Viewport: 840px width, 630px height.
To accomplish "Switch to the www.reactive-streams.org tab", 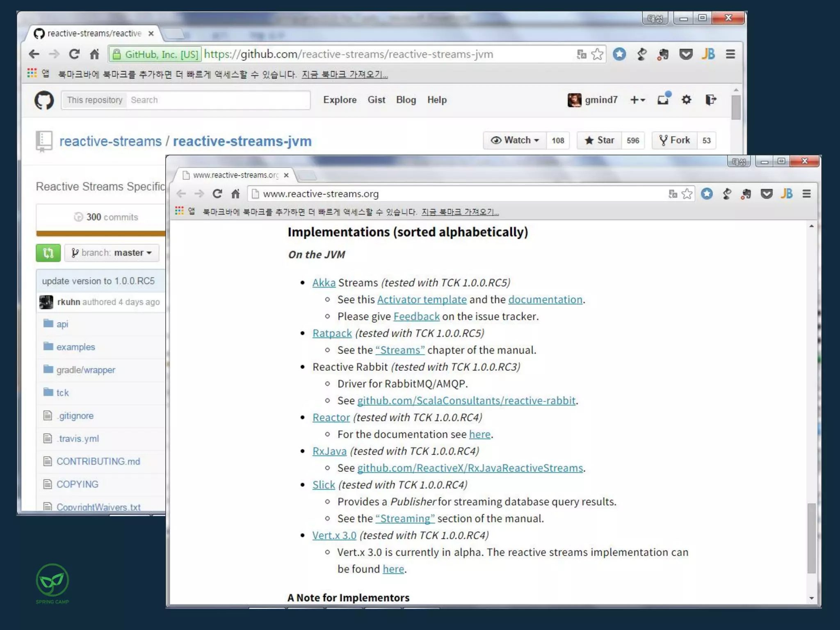I will (x=235, y=175).
